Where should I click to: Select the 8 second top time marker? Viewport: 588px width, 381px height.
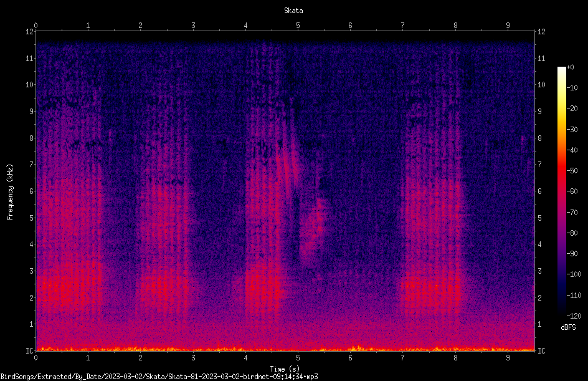click(455, 26)
